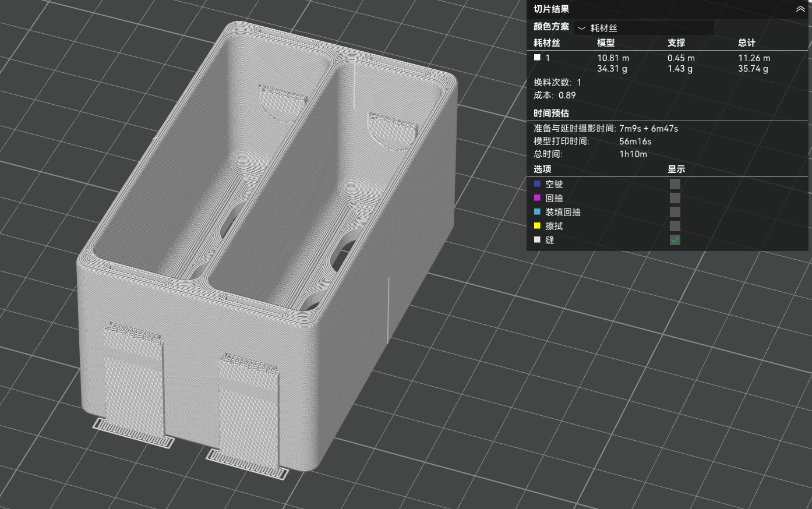
Task: Click the 空驶 option label
Action: coord(554,184)
